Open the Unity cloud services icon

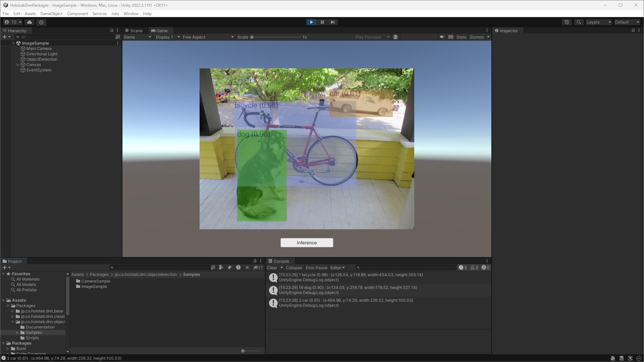pos(30,22)
